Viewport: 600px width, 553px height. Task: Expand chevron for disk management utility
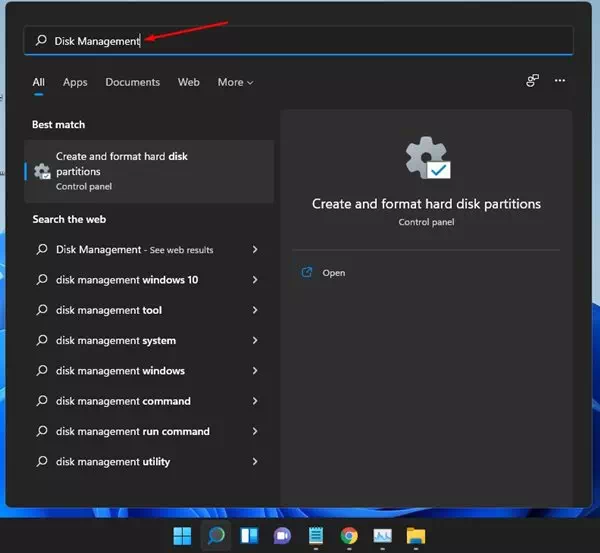[x=255, y=462]
